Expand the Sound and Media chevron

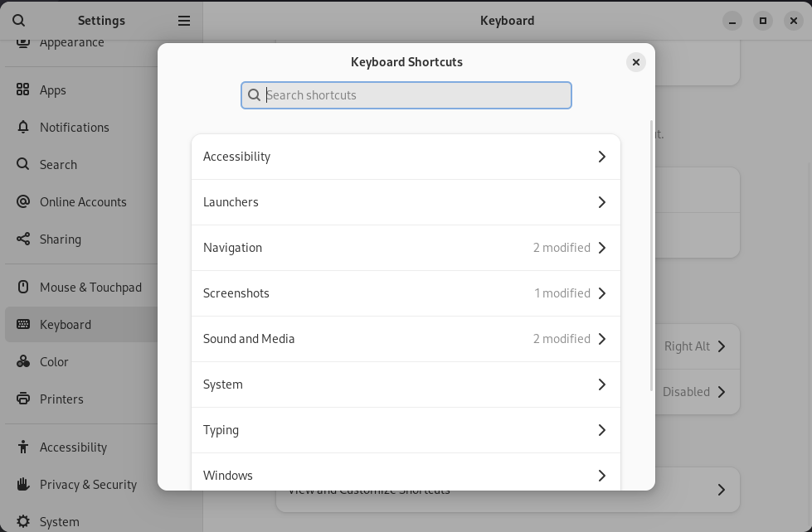click(x=602, y=338)
